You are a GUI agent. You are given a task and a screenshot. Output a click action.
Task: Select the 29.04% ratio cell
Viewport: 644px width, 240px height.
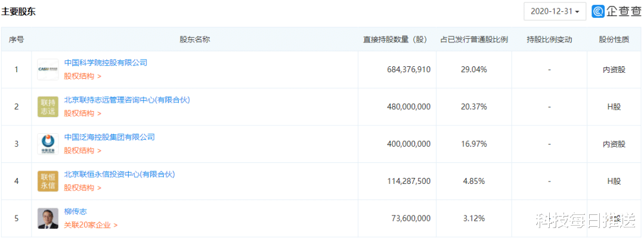(474, 70)
